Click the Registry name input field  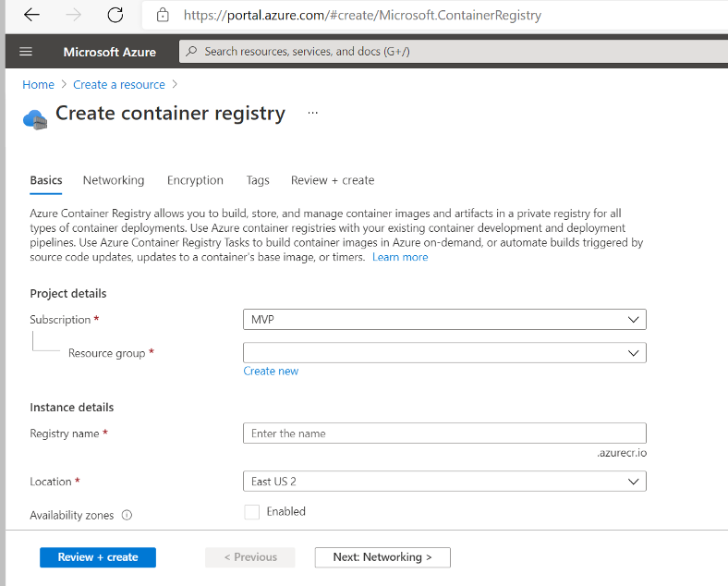coord(443,433)
